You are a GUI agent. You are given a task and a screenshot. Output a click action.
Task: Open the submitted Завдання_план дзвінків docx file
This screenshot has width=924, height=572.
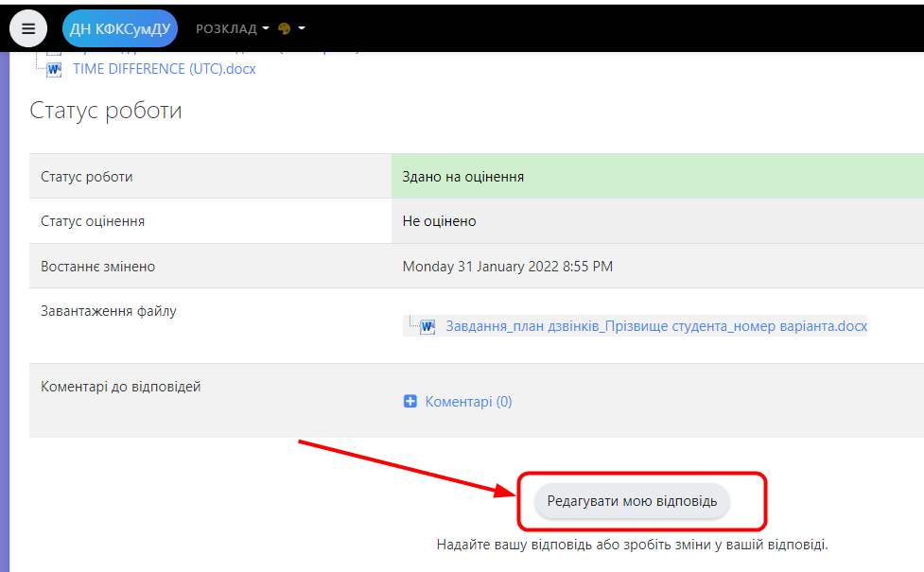click(656, 326)
